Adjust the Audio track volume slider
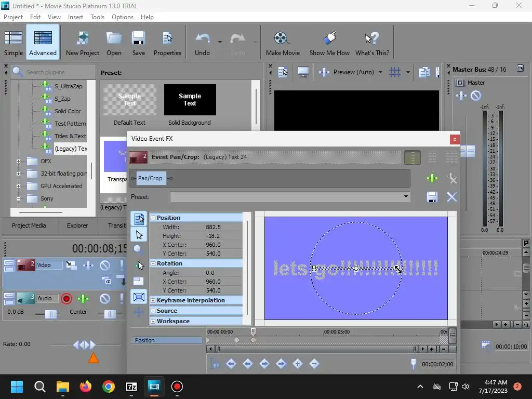 coord(51,314)
